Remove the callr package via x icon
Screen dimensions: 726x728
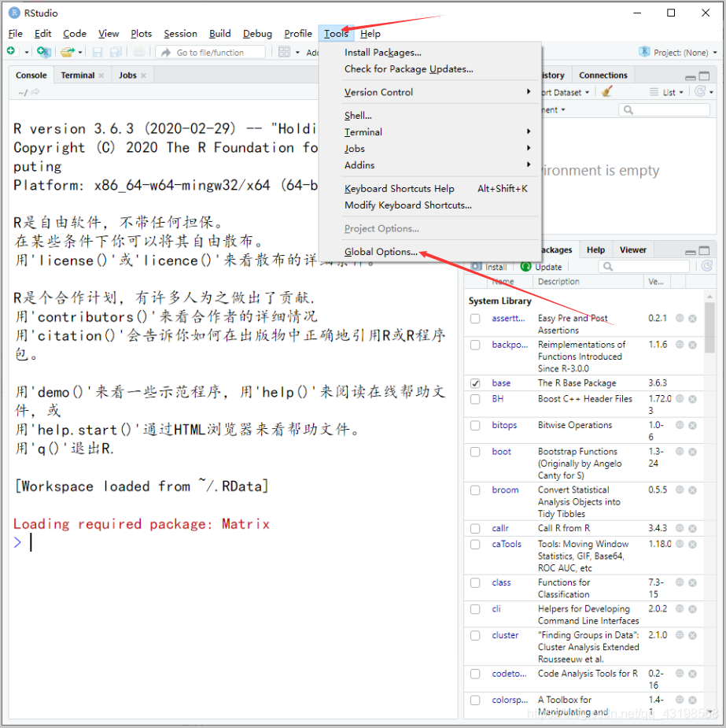click(693, 528)
